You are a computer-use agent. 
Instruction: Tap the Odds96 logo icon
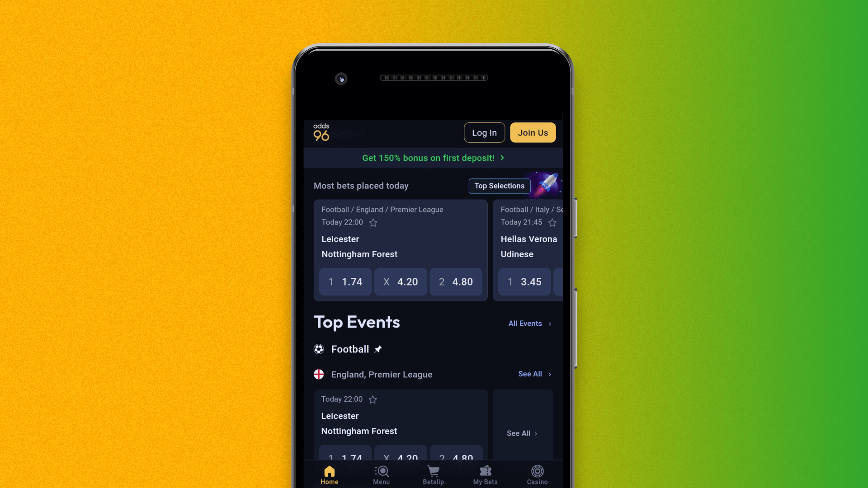tap(321, 131)
